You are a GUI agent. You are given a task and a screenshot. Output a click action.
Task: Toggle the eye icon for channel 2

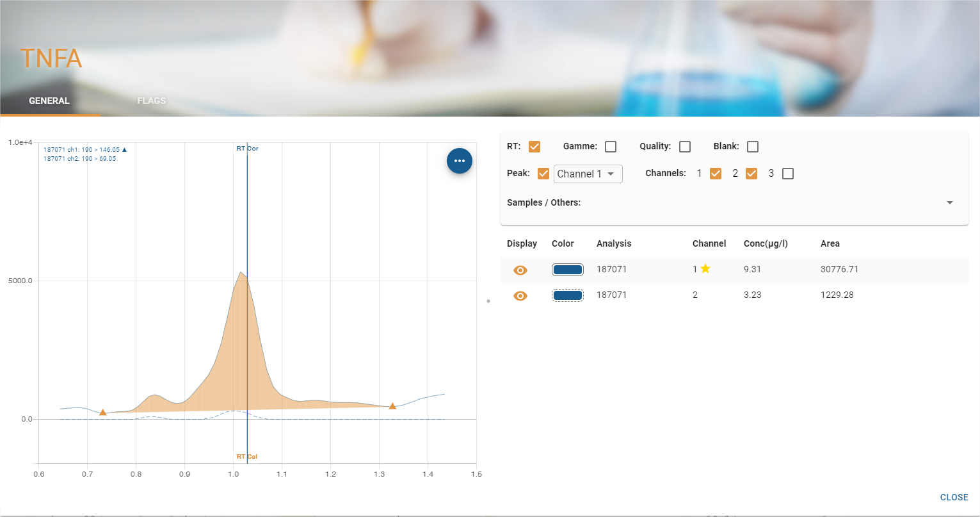tap(520, 296)
